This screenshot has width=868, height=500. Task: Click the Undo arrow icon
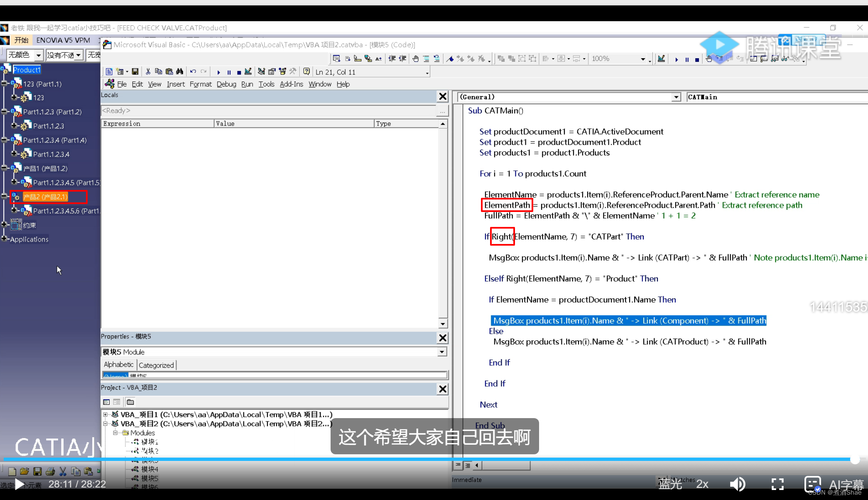(193, 72)
